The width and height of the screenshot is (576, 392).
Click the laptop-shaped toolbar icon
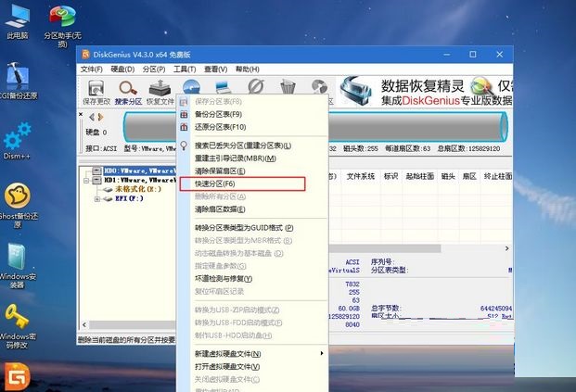click(223, 87)
